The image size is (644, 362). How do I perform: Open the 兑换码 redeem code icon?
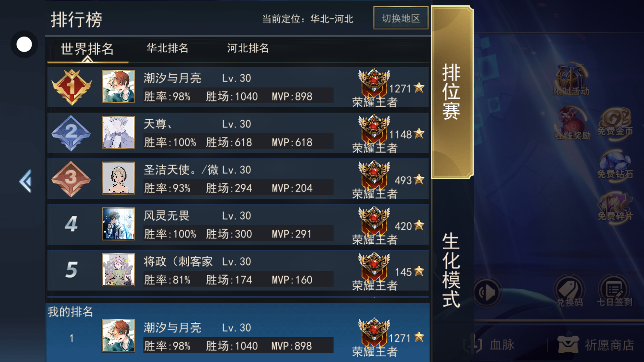tap(570, 291)
